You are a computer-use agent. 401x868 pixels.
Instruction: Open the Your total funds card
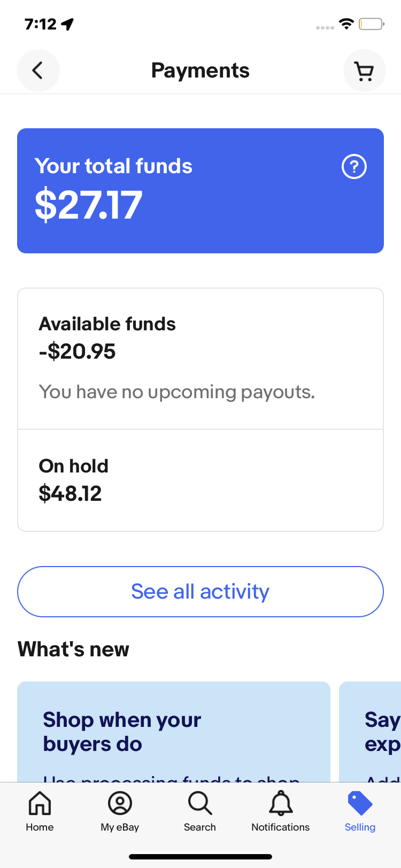[x=200, y=190]
